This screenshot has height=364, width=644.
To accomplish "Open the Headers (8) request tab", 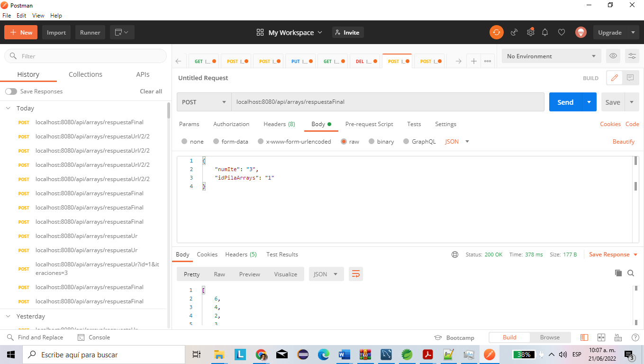I will (279, 124).
